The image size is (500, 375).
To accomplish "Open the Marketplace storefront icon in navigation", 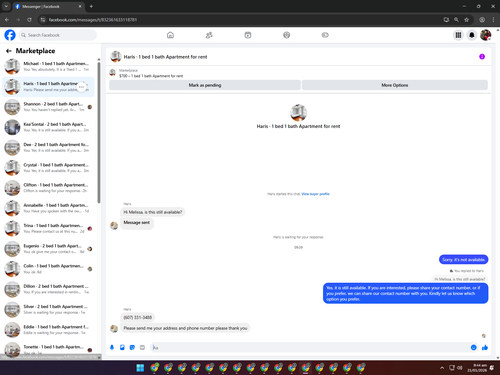I will coord(286,35).
